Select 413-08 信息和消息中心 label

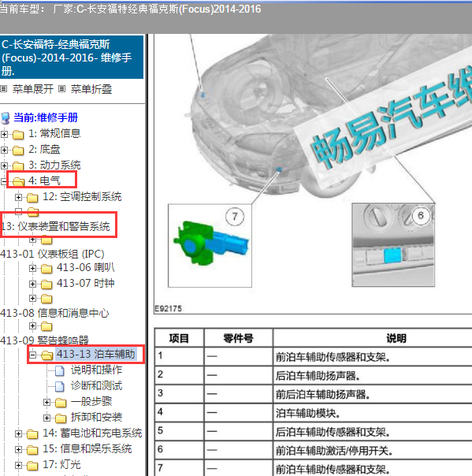coord(54,313)
